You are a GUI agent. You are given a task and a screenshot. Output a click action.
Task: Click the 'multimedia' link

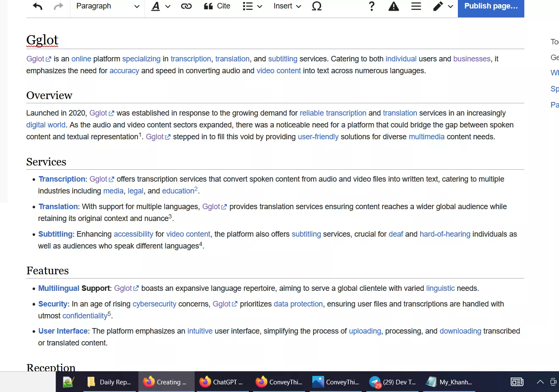[x=427, y=137]
